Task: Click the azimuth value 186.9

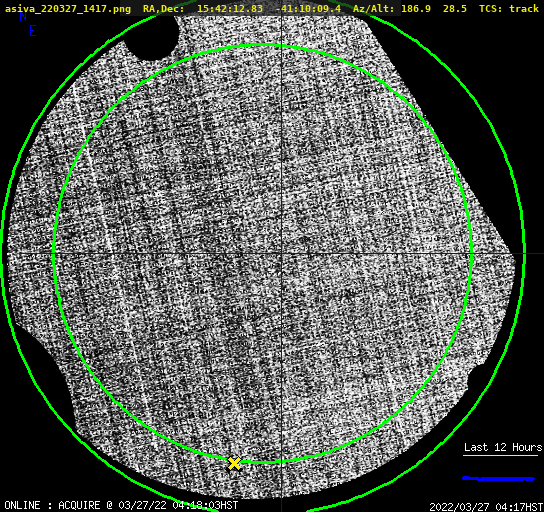Action: [x=416, y=8]
